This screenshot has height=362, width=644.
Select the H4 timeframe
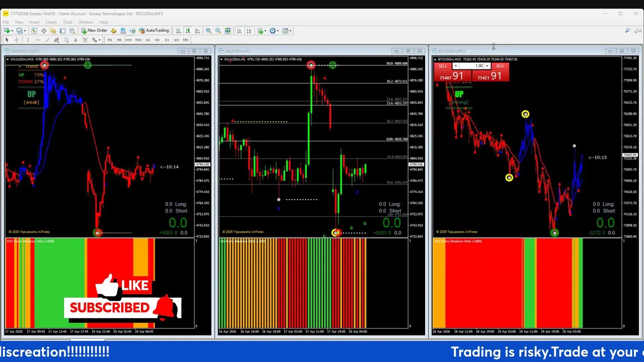pos(157,40)
